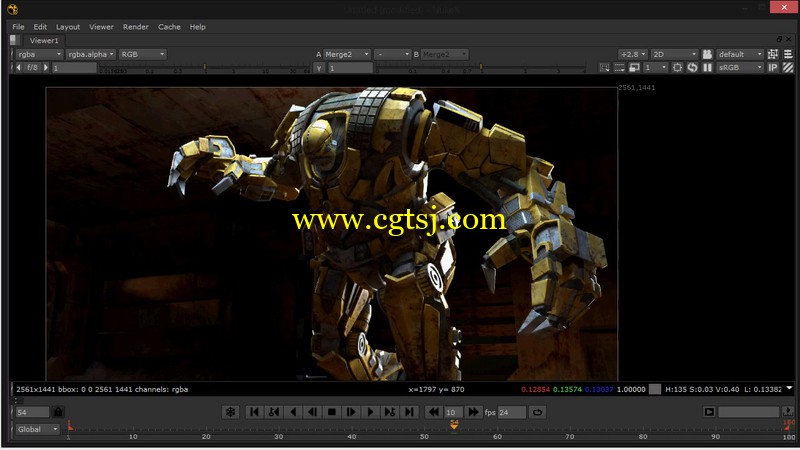
Task: Click the frame 54 playhead marker on timeline
Action: click(x=454, y=424)
